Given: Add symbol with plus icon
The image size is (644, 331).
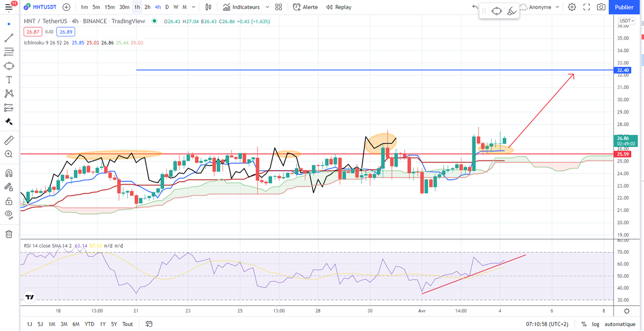Looking at the screenshot, I should [x=66, y=8].
